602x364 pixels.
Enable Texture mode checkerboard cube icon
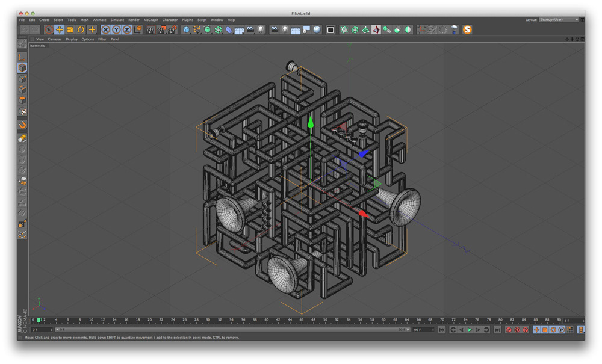pos(22,111)
